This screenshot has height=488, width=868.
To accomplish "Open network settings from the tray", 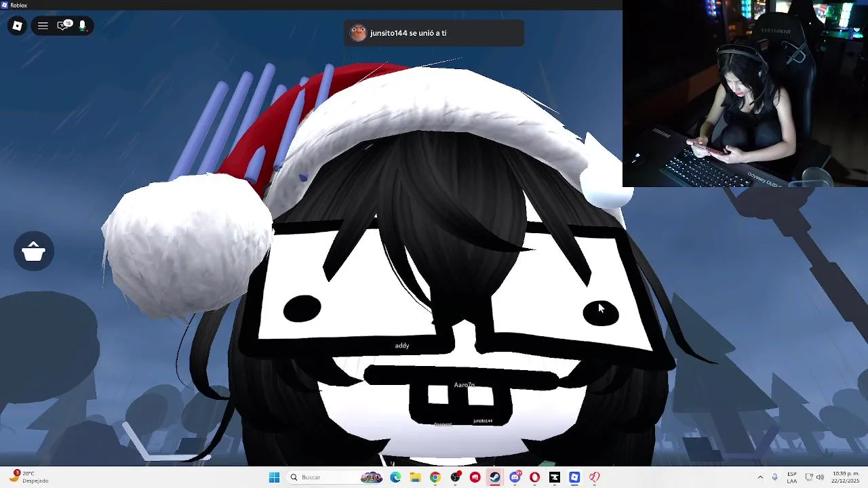I will [809, 477].
